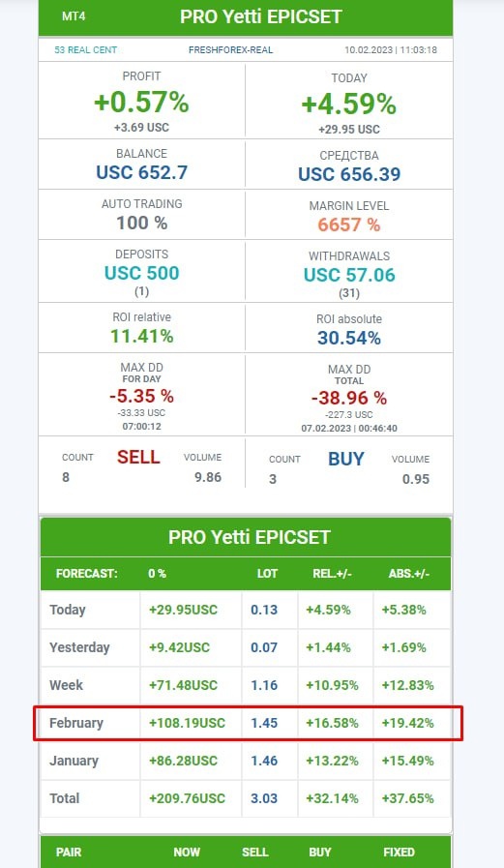Click the WITHDRAWALS USC 57.06 amount
This screenshot has height=868, width=504.
pyautogui.click(x=349, y=275)
